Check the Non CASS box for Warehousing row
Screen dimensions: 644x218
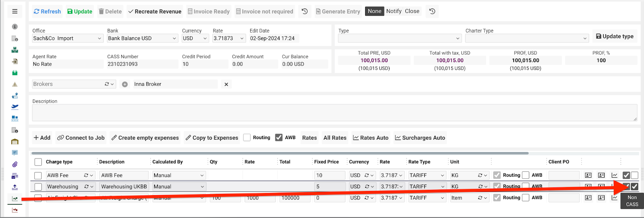pyautogui.click(x=634, y=187)
